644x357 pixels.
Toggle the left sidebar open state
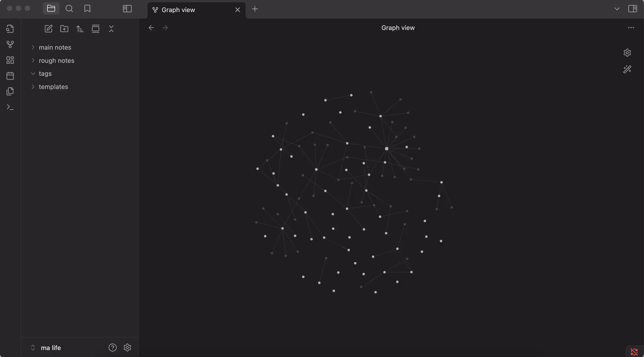click(x=127, y=9)
